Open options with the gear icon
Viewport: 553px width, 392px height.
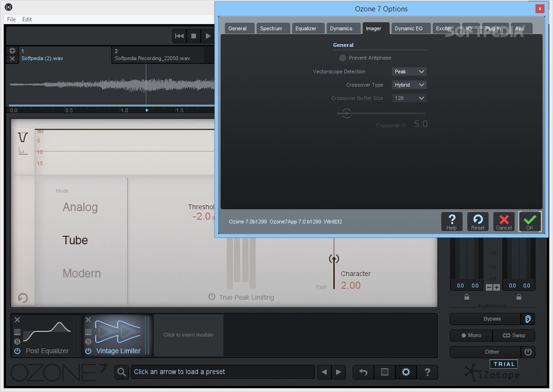406,372
